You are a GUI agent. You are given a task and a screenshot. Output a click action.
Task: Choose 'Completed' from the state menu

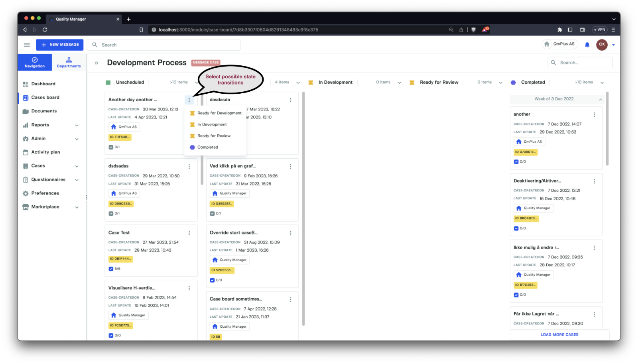coord(208,147)
